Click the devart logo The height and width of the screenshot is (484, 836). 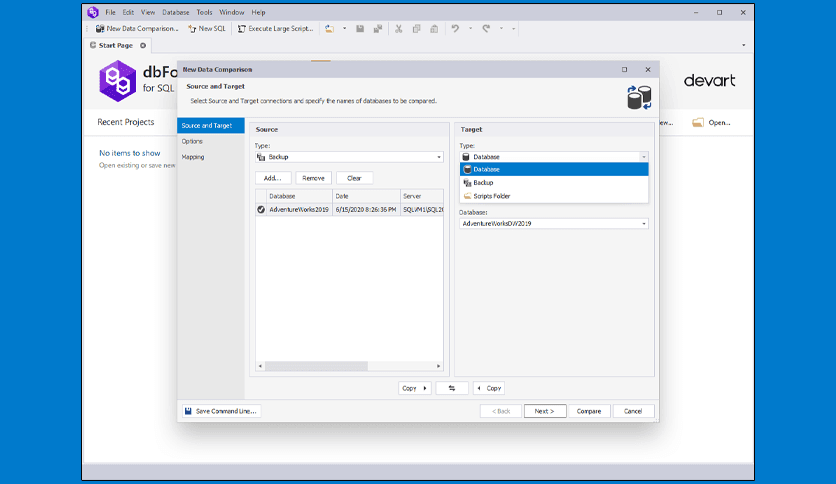pos(710,80)
